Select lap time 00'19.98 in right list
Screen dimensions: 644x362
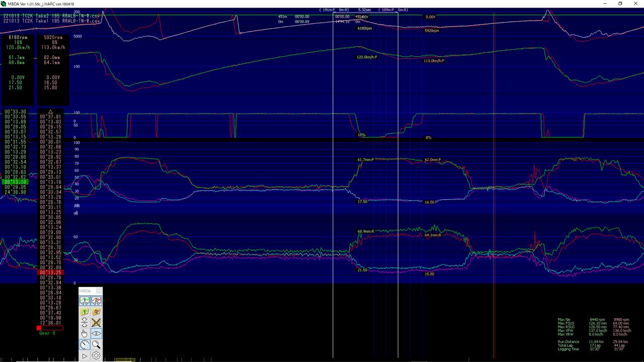[50, 318]
